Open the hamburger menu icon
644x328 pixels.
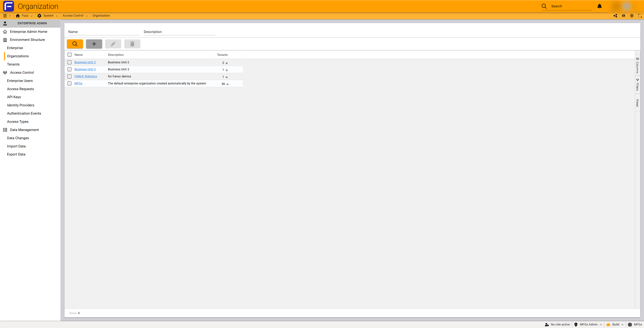point(5,16)
